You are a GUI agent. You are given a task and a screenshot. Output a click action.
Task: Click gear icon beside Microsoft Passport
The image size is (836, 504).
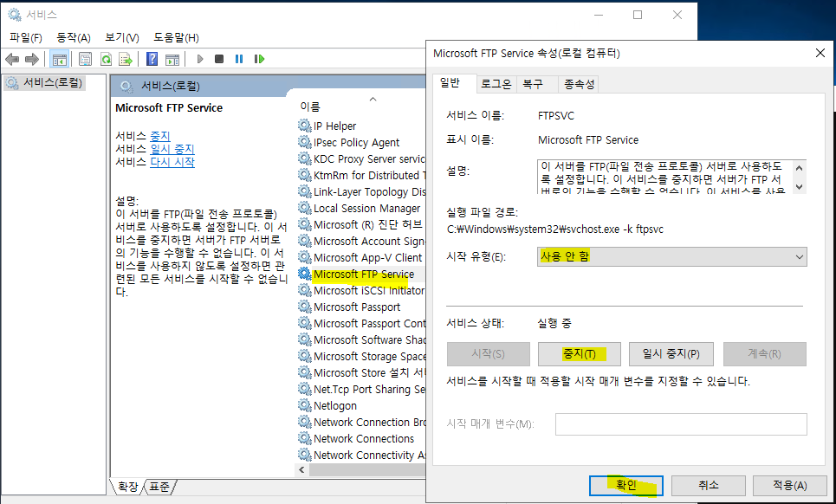304,307
